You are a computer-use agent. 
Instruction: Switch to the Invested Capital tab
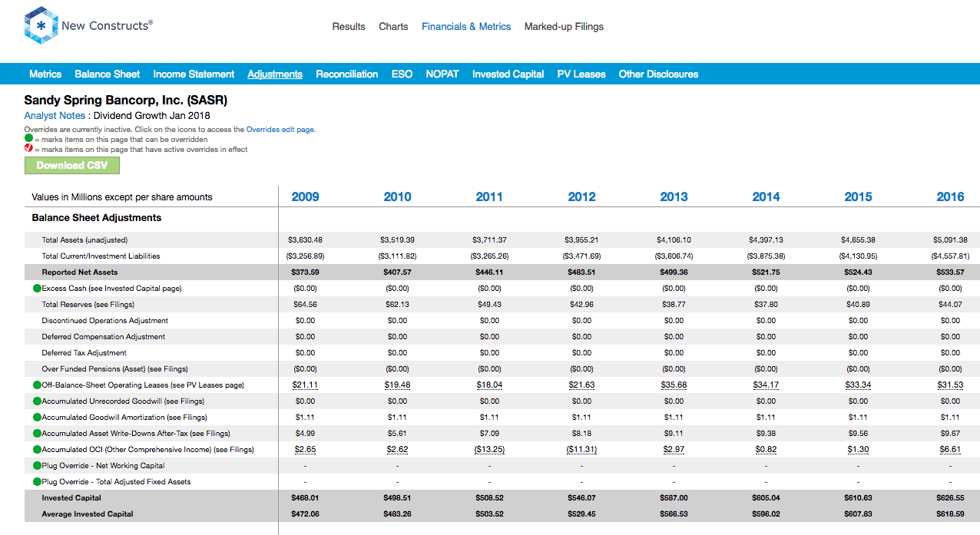[508, 74]
